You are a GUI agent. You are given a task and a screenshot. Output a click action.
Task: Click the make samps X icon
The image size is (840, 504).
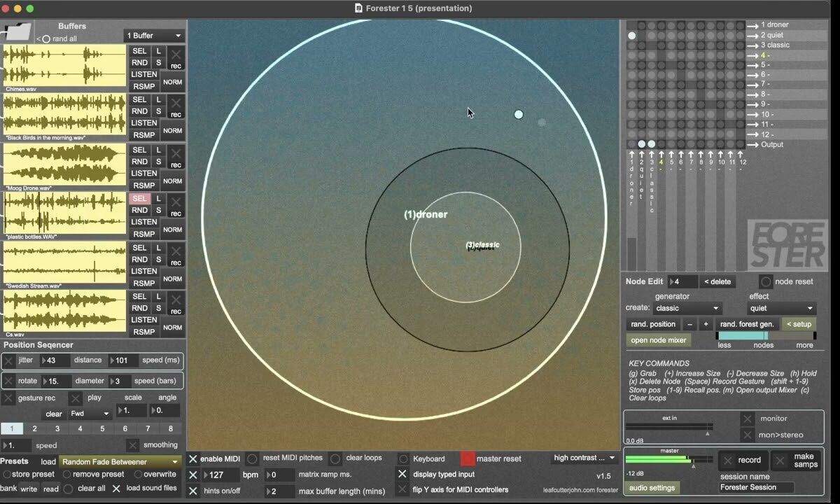click(x=780, y=460)
